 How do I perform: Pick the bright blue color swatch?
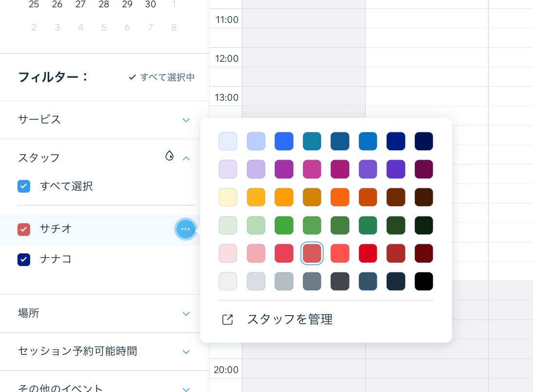click(x=284, y=141)
